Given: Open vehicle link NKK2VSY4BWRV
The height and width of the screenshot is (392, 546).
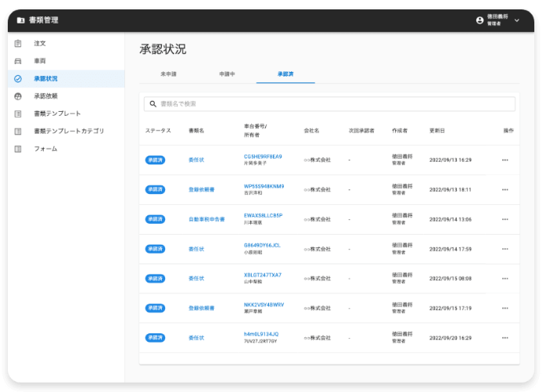Looking at the screenshot, I should click(x=264, y=304).
